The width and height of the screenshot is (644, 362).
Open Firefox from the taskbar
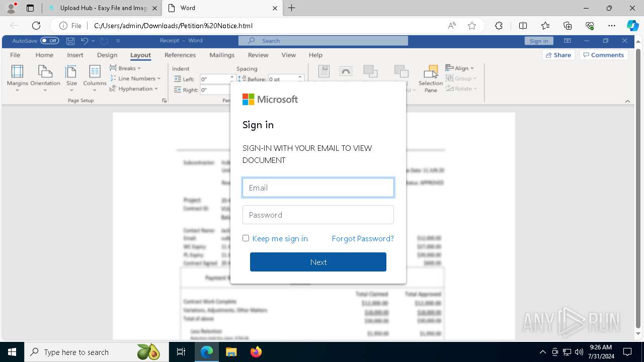click(256, 352)
